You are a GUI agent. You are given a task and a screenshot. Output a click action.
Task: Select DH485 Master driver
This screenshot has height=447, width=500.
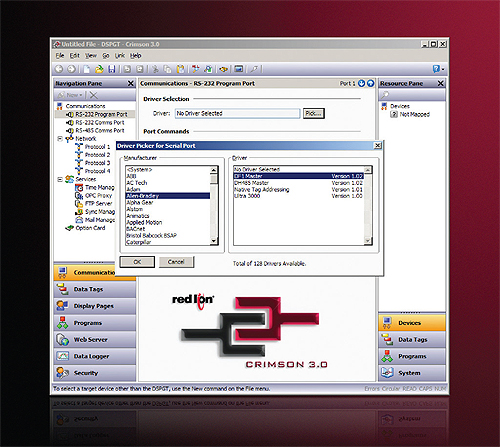coord(298,183)
